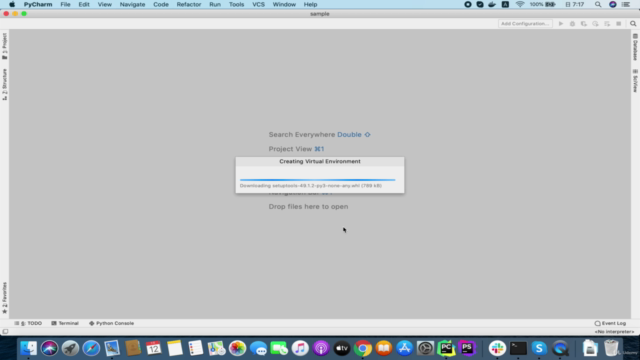Click the Run with Coverage icon
Screen dimensions: 640x360
pyautogui.click(x=584, y=24)
